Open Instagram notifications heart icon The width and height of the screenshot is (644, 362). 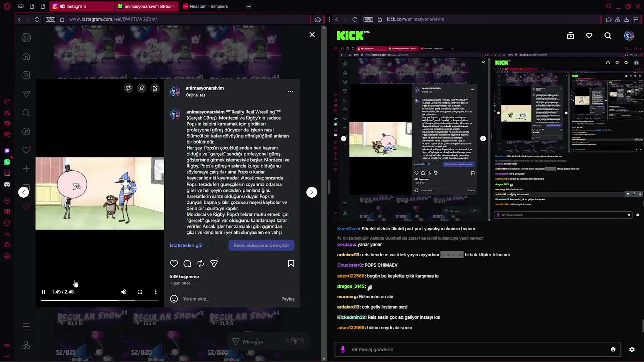point(26,150)
